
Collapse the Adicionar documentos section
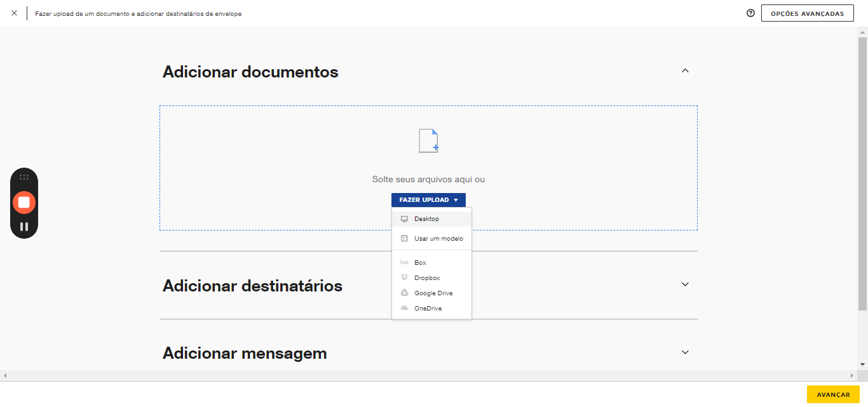click(685, 71)
